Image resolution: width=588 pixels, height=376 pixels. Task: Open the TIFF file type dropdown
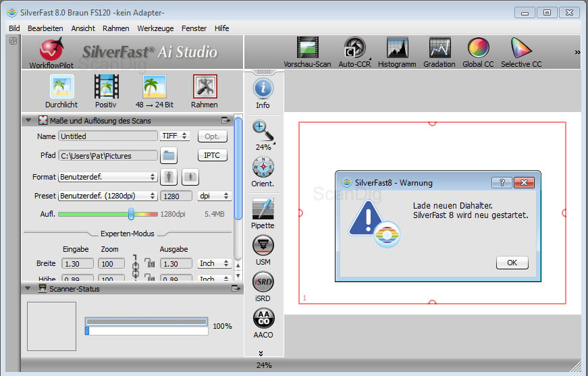(175, 136)
